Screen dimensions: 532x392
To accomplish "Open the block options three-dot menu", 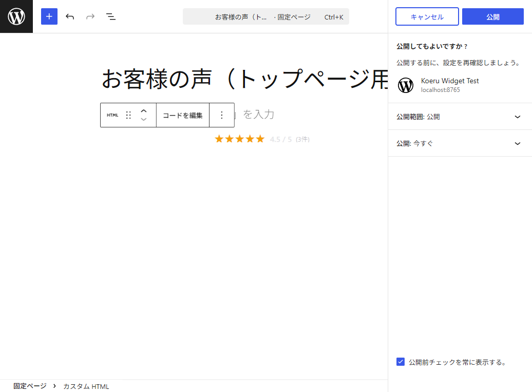I will (221, 115).
